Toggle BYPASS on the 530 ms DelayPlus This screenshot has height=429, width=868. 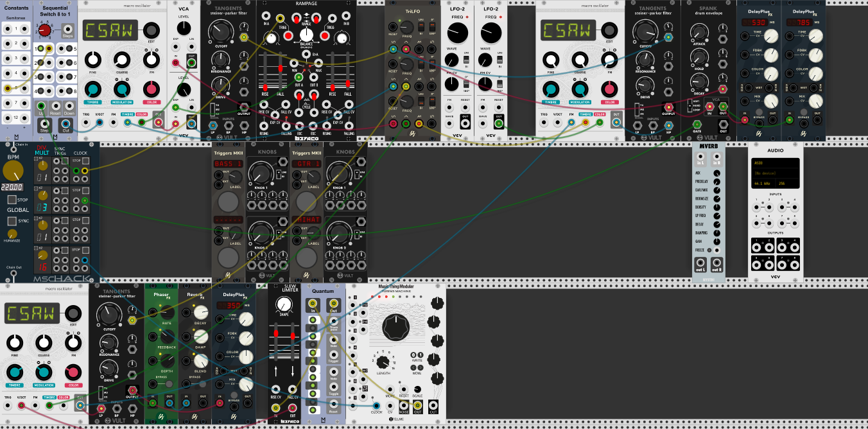pyautogui.click(x=759, y=112)
